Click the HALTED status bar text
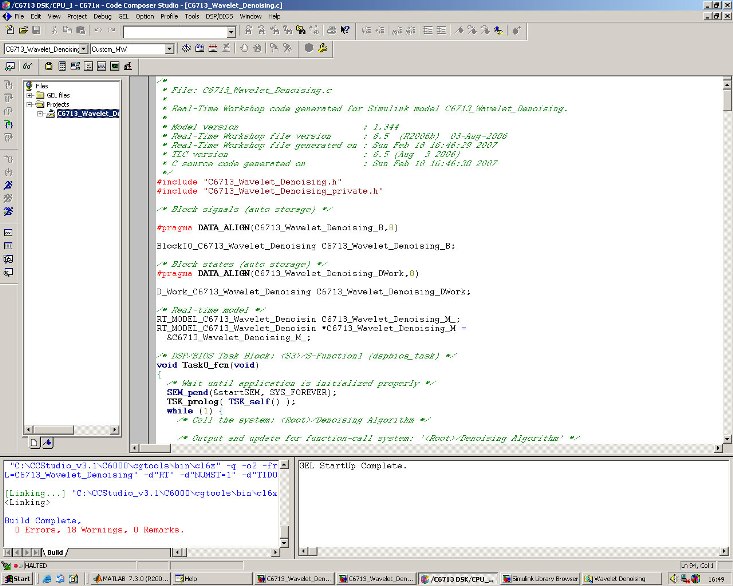This screenshot has height=586, width=733. (36, 565)
